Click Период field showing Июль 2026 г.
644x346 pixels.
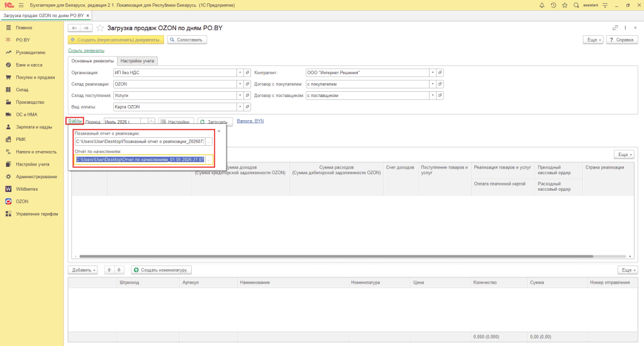click(x=122, y=121)
